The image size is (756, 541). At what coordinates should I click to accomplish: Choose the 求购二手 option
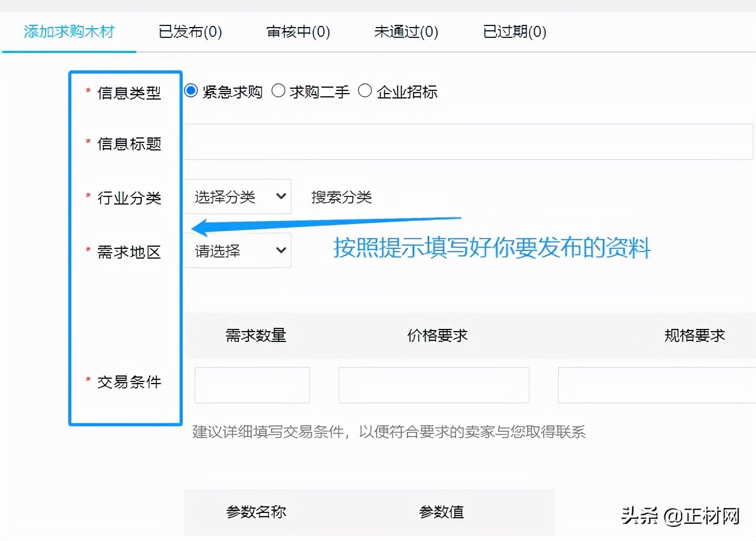279,91
